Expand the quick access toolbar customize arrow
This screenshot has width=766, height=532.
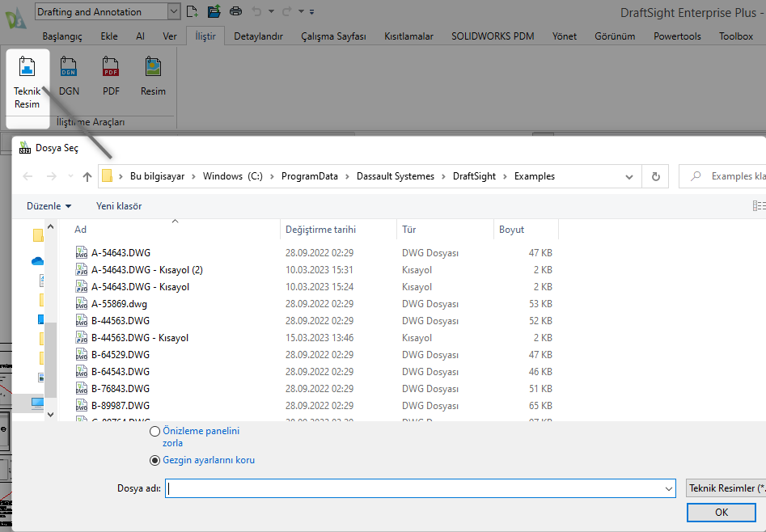tap(311, 11)
